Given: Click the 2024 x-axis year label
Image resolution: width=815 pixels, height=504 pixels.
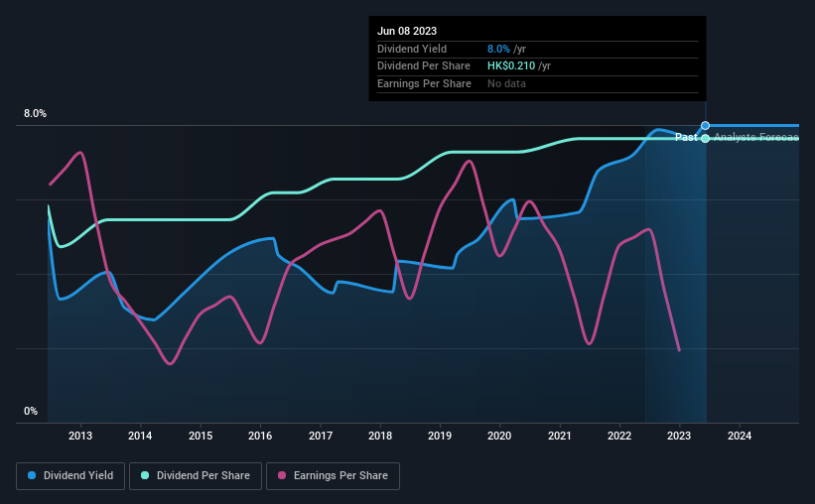Looking at the screenshot, I should coord(740,436).
